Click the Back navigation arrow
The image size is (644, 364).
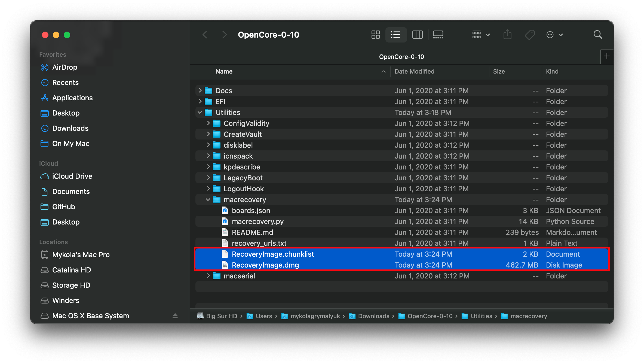point(205,35)
